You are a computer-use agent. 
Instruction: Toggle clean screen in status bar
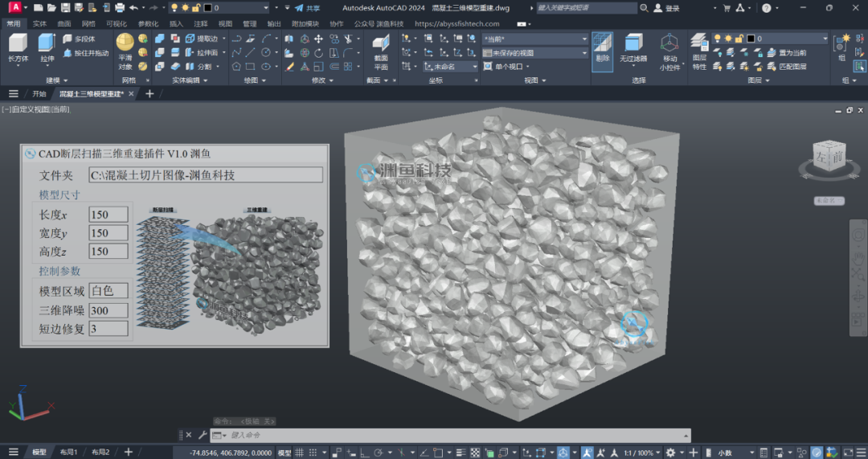(848, 453)
